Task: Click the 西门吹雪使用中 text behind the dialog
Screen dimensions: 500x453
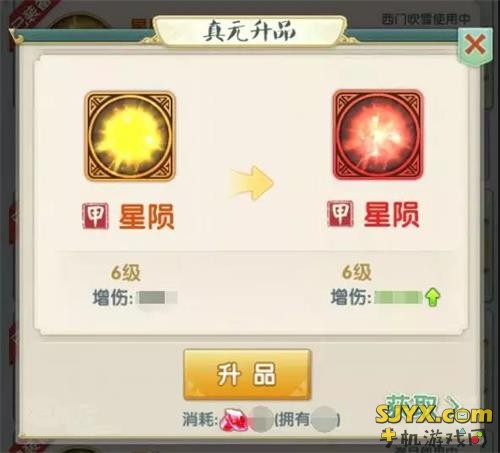Action: pos(426,19)
